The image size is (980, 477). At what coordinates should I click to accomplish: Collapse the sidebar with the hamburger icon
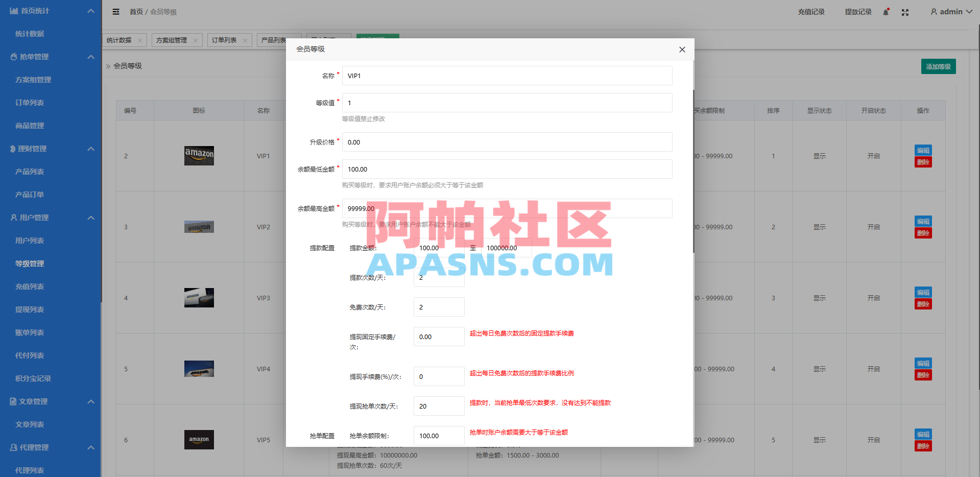pyautogui.click(x=116, y=11)
